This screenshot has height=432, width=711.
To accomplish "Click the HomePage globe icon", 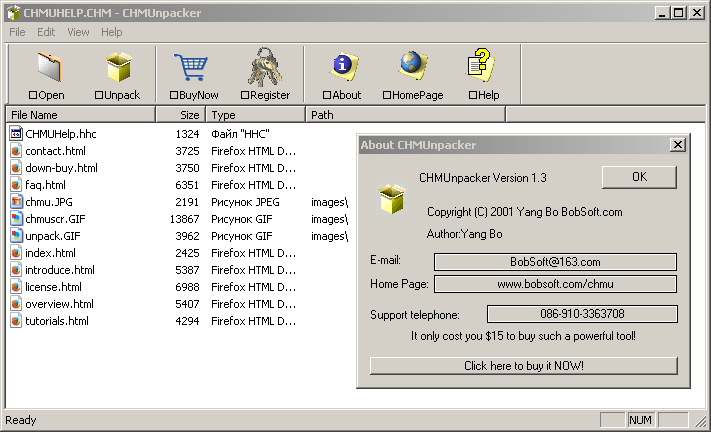I will pos(412,68).
